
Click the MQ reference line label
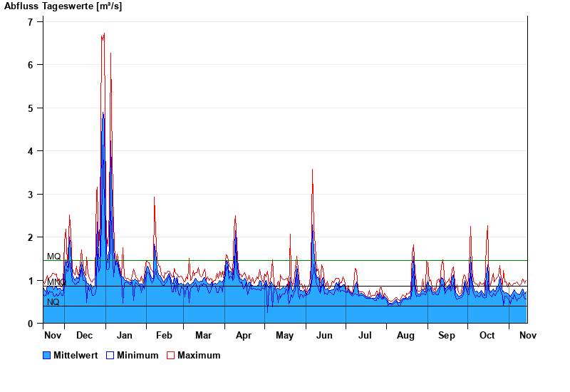coord(54,257)
